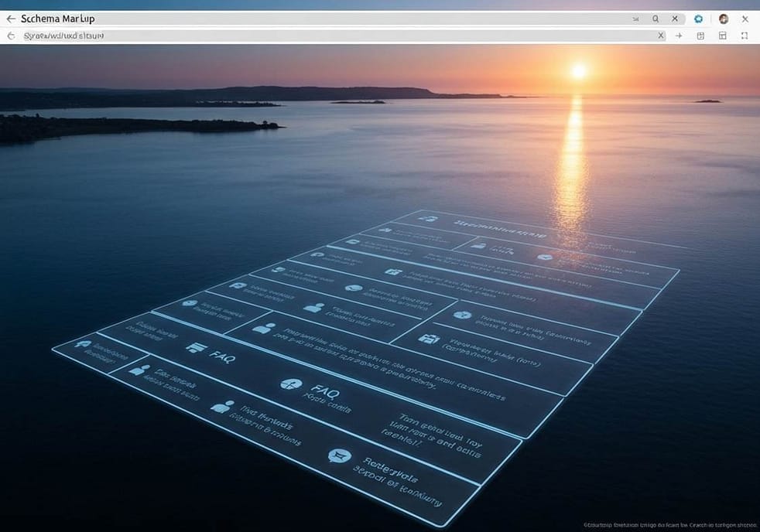
Task: Click the table layout icon beside fullscreen icon
Action: pyautogui.click(x=723, y=36)
